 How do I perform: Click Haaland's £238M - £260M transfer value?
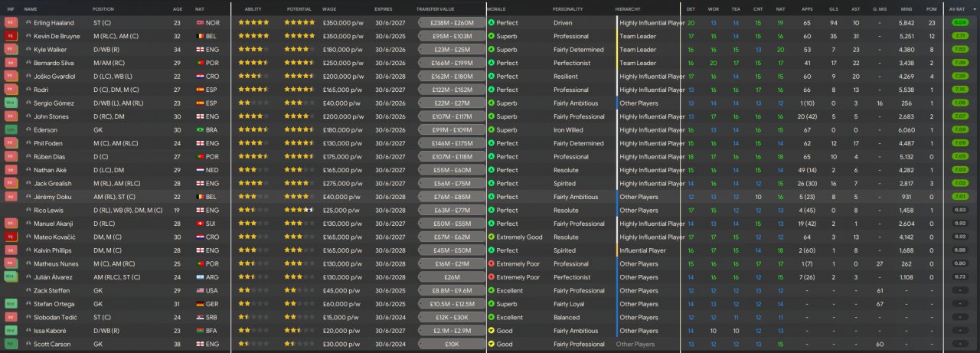click(452, 23)
